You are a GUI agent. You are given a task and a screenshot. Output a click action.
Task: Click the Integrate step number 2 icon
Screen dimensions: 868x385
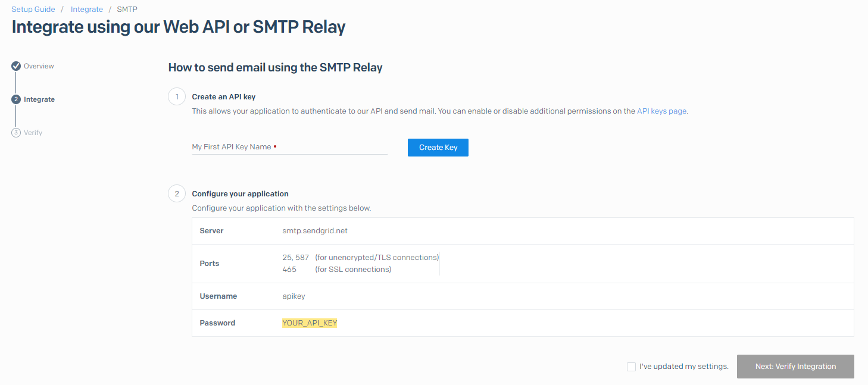(x=16, y=99)
